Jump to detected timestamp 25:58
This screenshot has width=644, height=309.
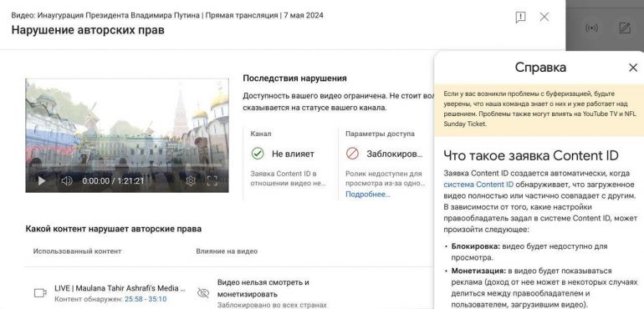pyautogui.click(x=134, y=299)
